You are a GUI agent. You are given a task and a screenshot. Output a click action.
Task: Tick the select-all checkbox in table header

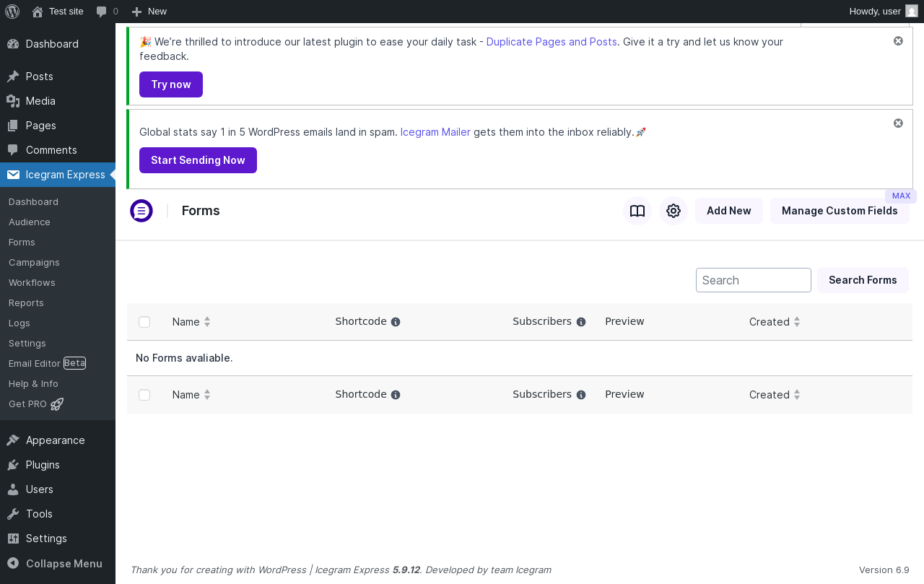[x=144, y=322]
